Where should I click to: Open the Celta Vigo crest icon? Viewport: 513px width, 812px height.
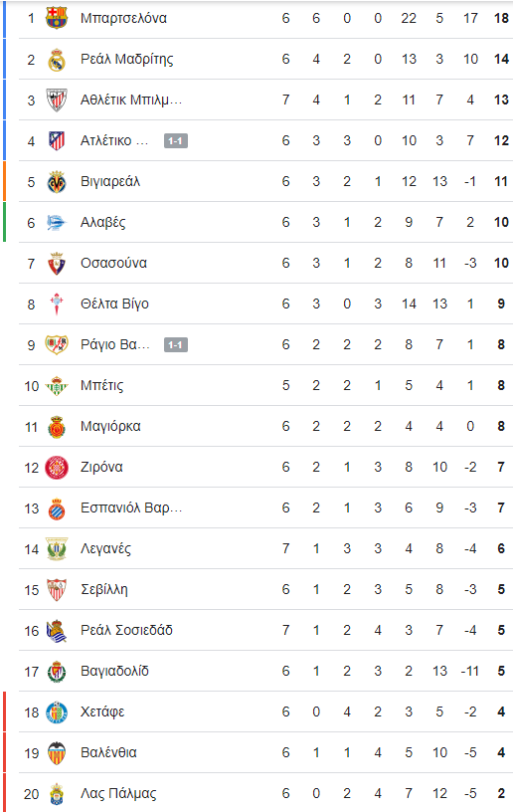pyautogui.click(x=57, y=304)
